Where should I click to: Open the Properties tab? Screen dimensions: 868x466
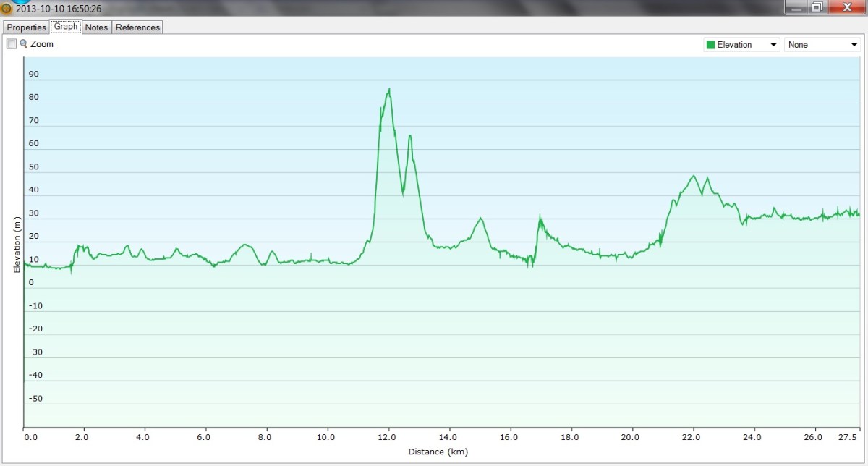[27, 27]
